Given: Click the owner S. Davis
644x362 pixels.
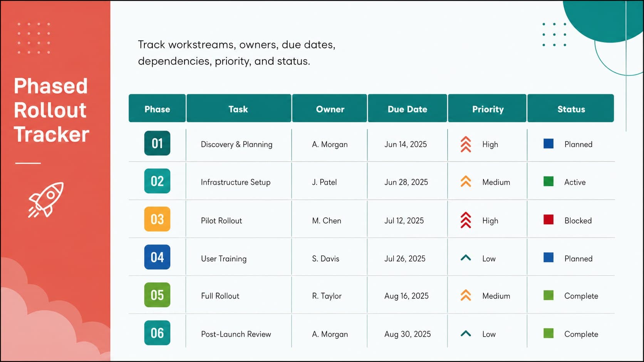Looking at the screenshot, I should click(325, 259).
